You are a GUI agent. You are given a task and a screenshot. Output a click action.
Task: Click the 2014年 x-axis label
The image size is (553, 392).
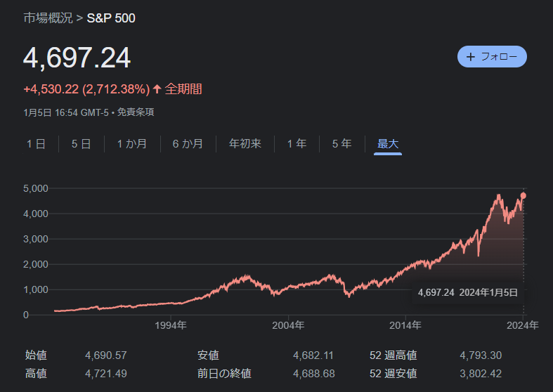pos(405,325)
